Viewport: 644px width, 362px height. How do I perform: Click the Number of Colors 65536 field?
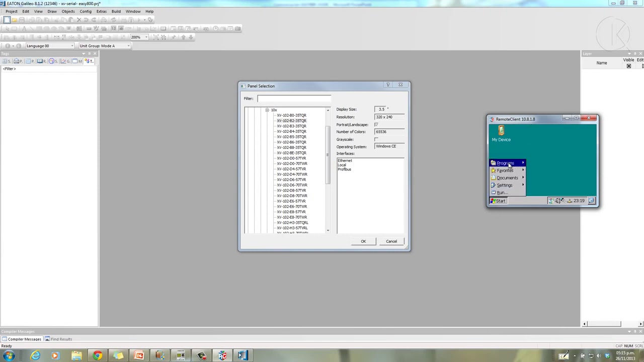[x=389, y=132]
